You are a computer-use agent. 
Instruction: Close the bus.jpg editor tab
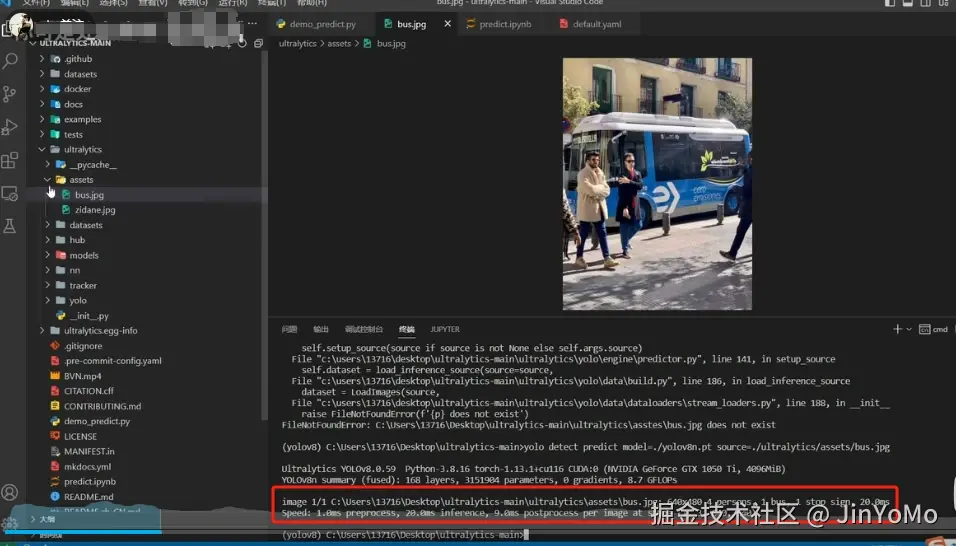[448, 24]
